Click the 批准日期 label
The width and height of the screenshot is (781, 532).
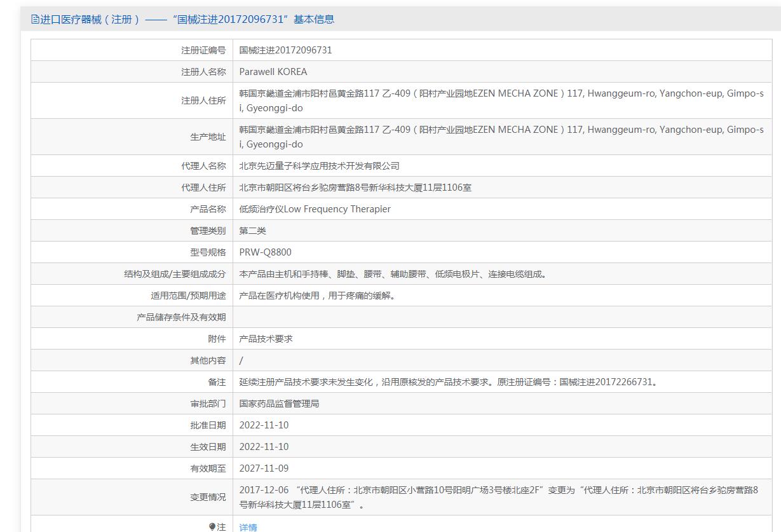[x=208, y=425]
